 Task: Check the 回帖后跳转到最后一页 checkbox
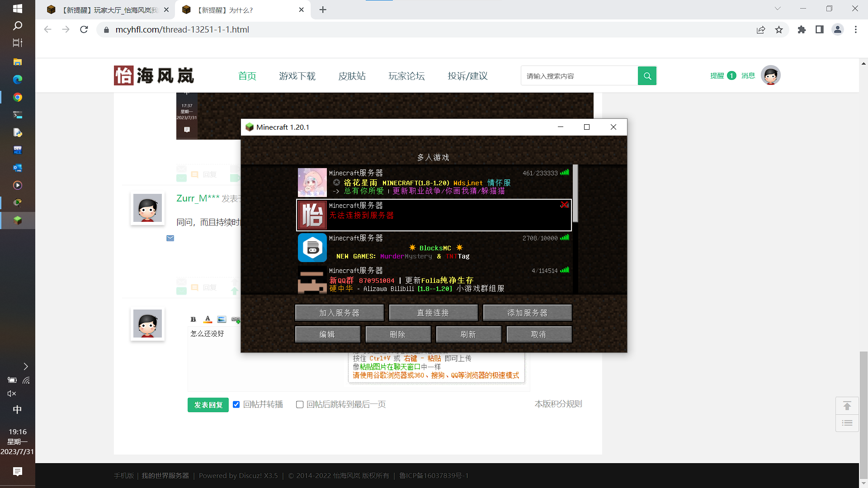tap(299, 404)
